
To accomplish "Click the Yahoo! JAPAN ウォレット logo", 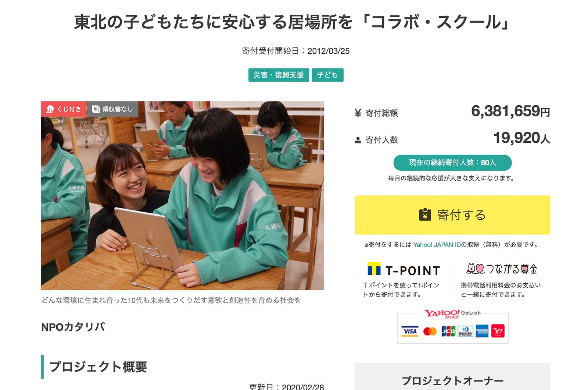I will (x=452, y=313).
